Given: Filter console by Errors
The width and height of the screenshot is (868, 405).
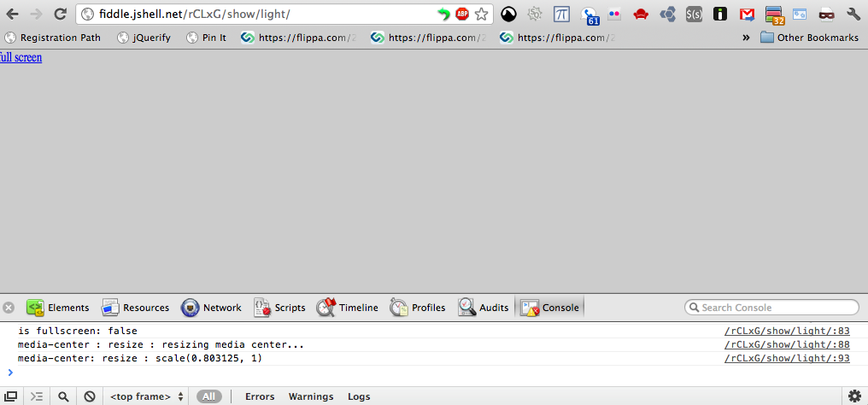Looking at the screenshot, I should click(260, 396).
